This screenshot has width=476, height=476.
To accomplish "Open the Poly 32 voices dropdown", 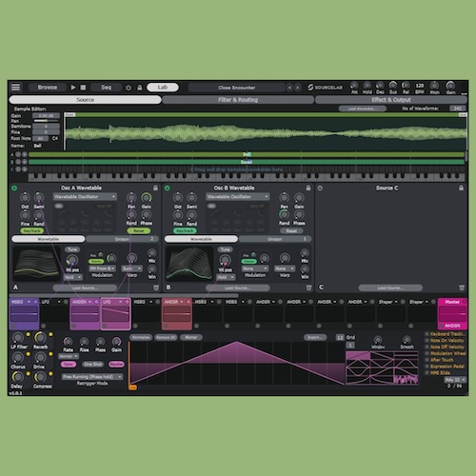I will coord(454,380).
